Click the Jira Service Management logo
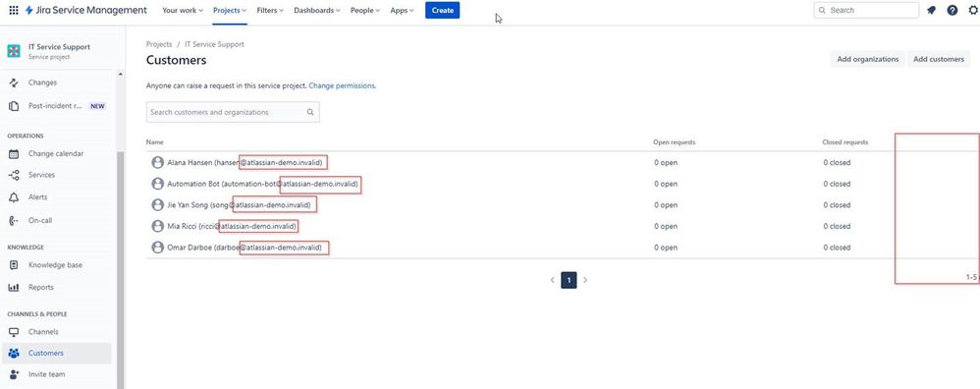This screenshot has width=980, height=389. tap(86, 10)
